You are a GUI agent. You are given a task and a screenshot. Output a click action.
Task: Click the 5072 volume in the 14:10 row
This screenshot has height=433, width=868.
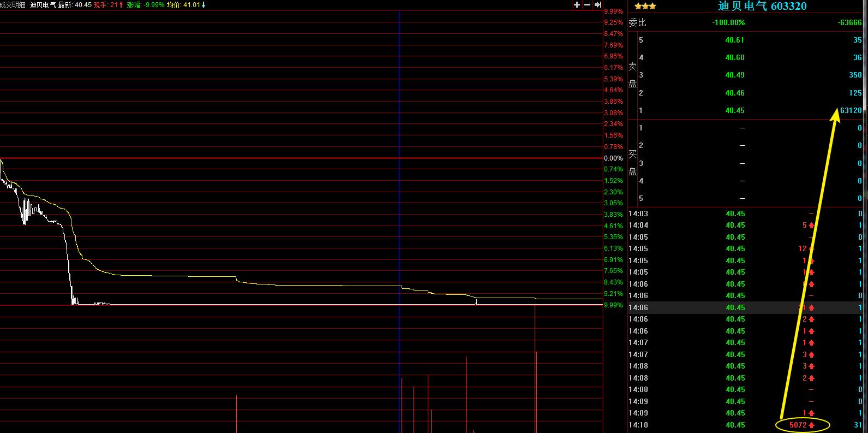pyautogui.click(x=798, y=425)
